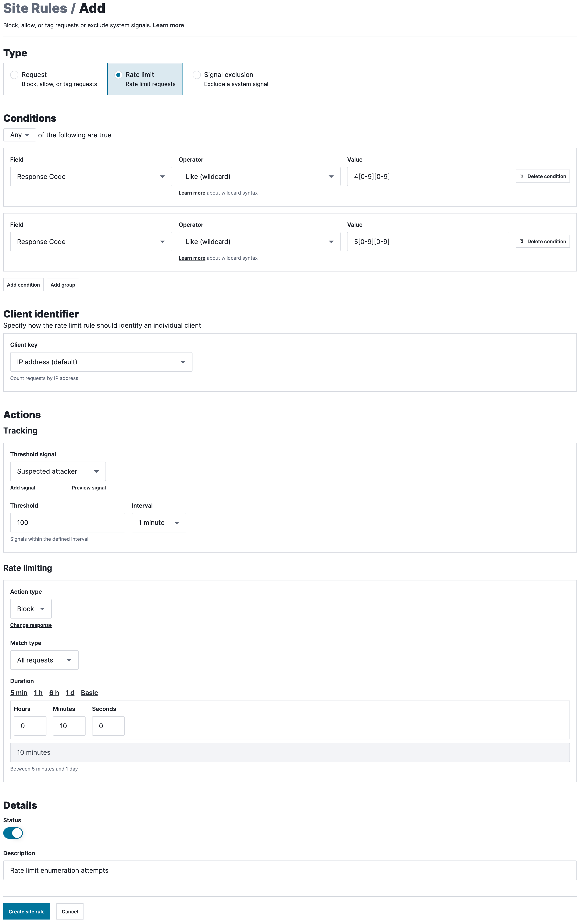This screenshot has width=586, height=924.
Task: Open the Threshold signal Suspected attacker dropdown
Action: [58, 471]
